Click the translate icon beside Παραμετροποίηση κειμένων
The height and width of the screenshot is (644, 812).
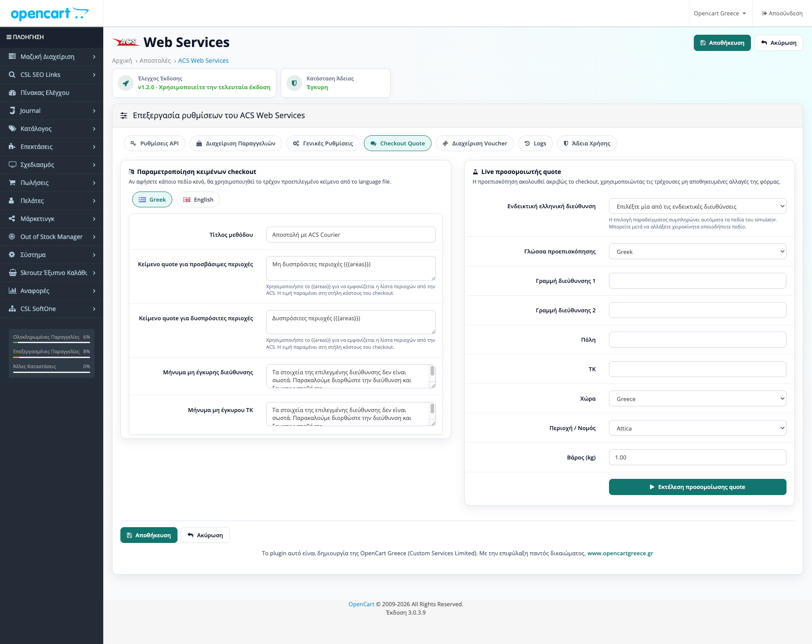coord(131,172)
